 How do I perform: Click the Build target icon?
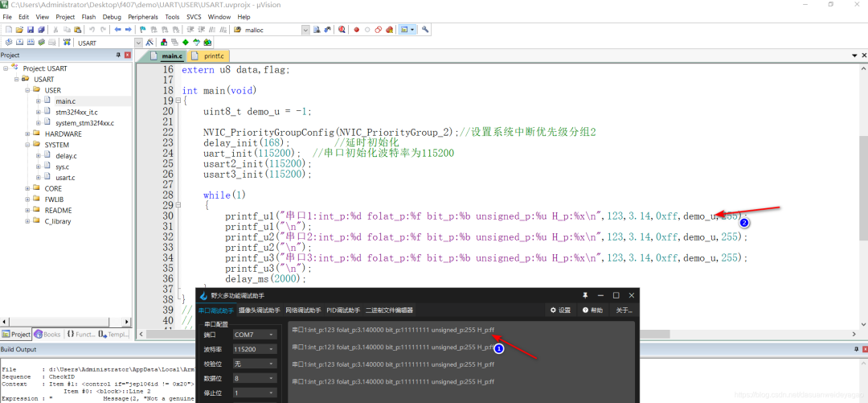click(x=19, y=43)
